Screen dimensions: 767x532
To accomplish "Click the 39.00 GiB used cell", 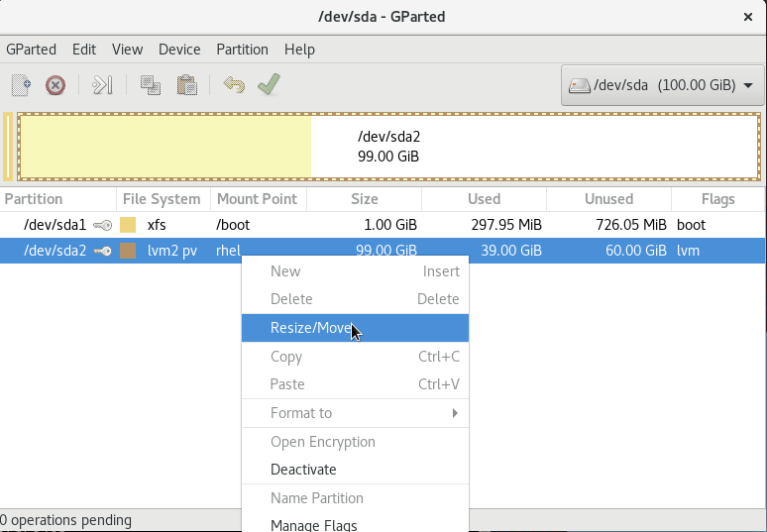I will coord(511,251).
